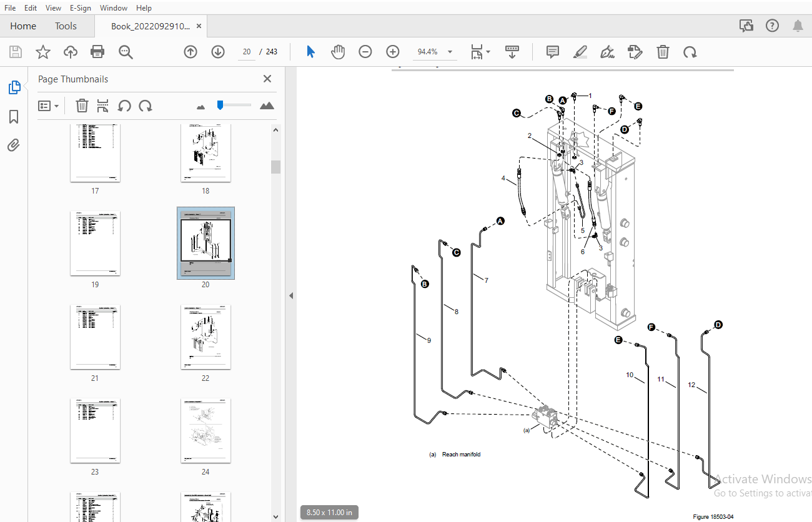
Task: Rotate the view with the toolbar rotate icon
Action: coord(690,52)
